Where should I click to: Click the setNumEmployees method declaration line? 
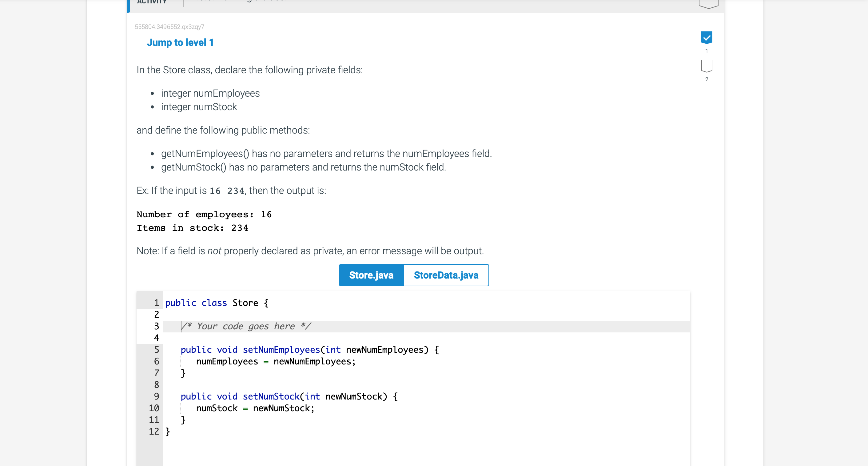click(x=309, y=350)
